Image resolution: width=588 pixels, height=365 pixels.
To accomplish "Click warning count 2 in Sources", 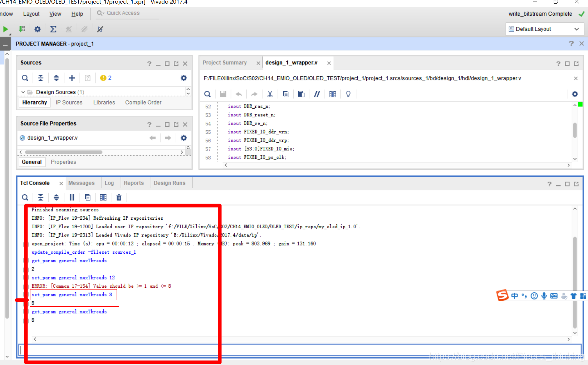I will (106, 78).
